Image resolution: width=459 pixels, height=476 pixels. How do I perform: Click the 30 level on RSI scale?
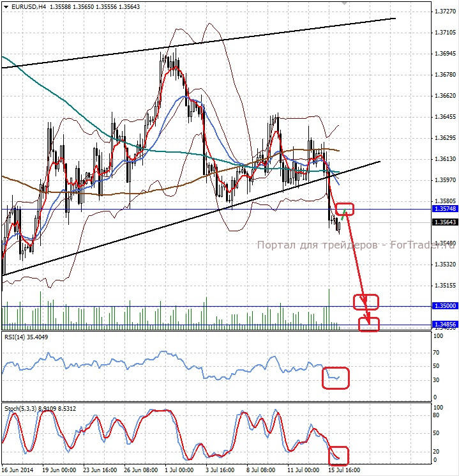pyautogui.click(x=436, y=380)
